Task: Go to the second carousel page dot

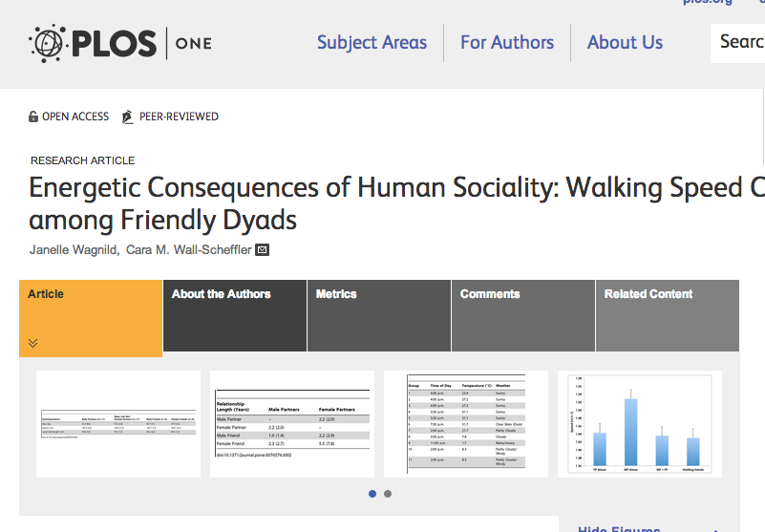Action: click(x=387, y=494)
